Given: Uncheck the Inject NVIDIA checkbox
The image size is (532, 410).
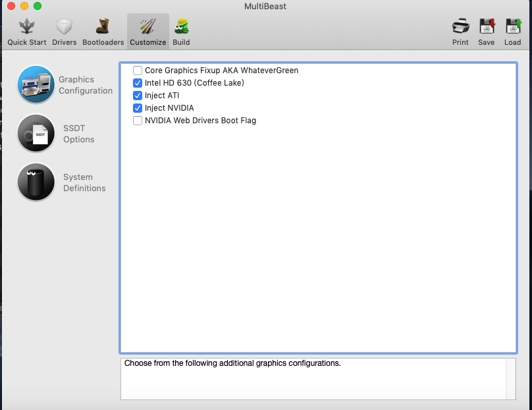Looking at the screenshot, I should (138, 108).
